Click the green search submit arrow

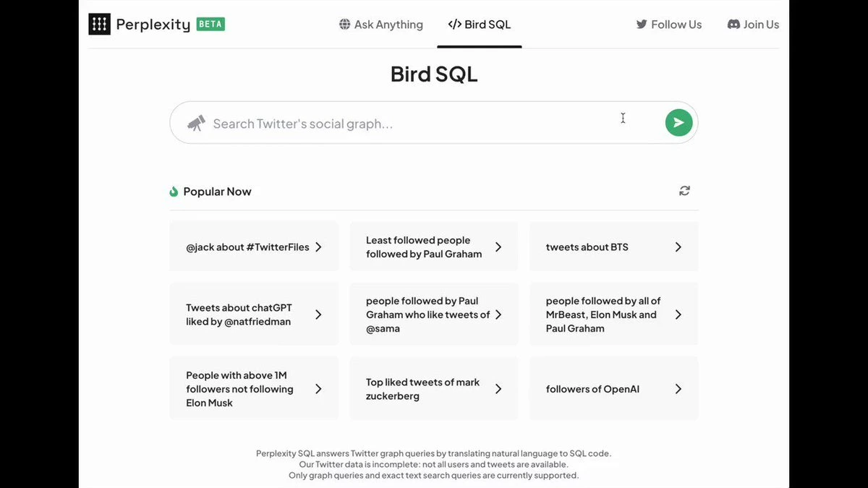pyautogui.click(x=678, y=122)
